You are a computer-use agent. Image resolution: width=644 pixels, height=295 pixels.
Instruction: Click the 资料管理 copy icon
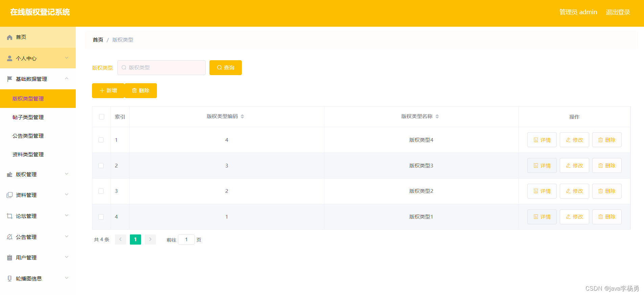[9, 195]
